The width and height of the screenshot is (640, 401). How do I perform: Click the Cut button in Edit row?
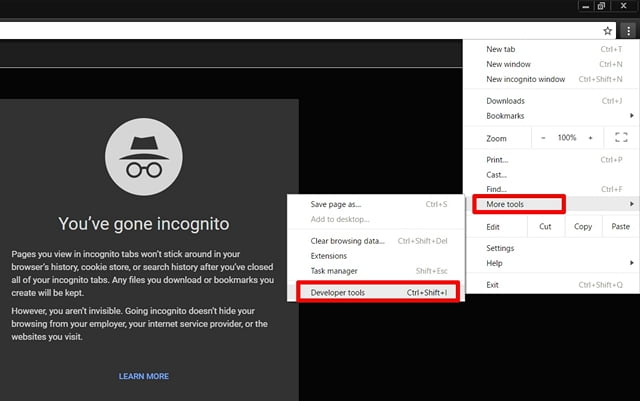click(x=546, y=227)
